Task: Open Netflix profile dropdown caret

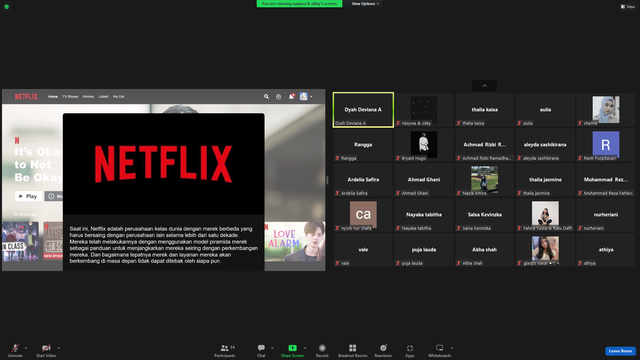Action: (311, 97)
